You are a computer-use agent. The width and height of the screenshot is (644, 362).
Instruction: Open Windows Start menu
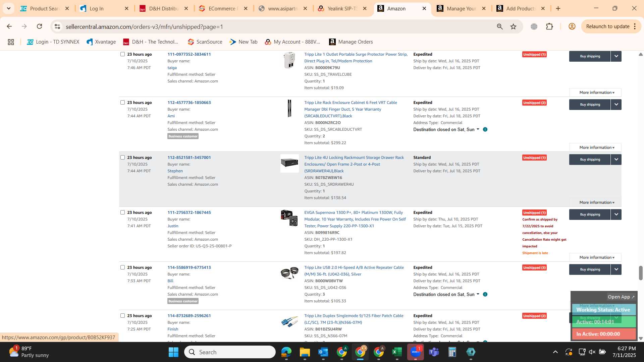pos(173,352)
